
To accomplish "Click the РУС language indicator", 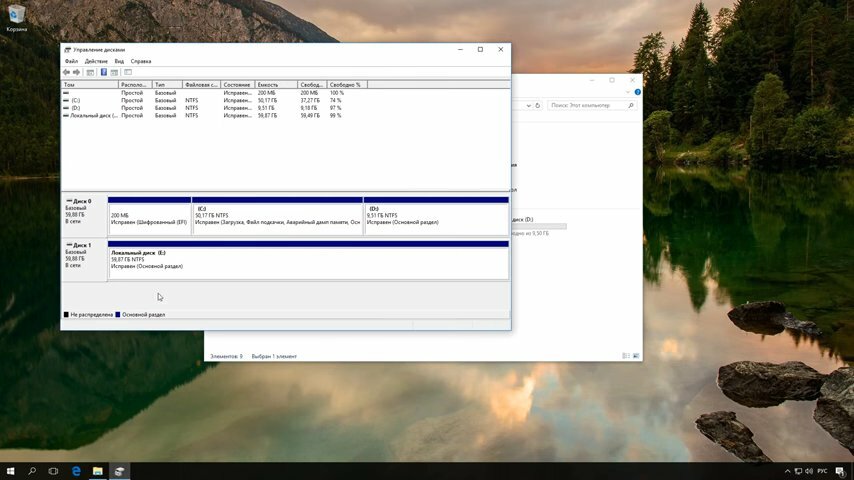I will tap(822, 471).
